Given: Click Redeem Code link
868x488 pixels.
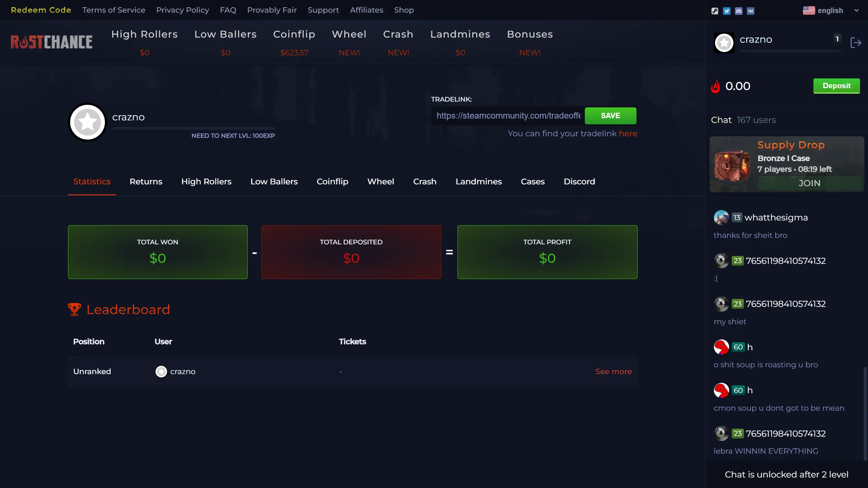Looking at the screenshot, I should (41, 10).
